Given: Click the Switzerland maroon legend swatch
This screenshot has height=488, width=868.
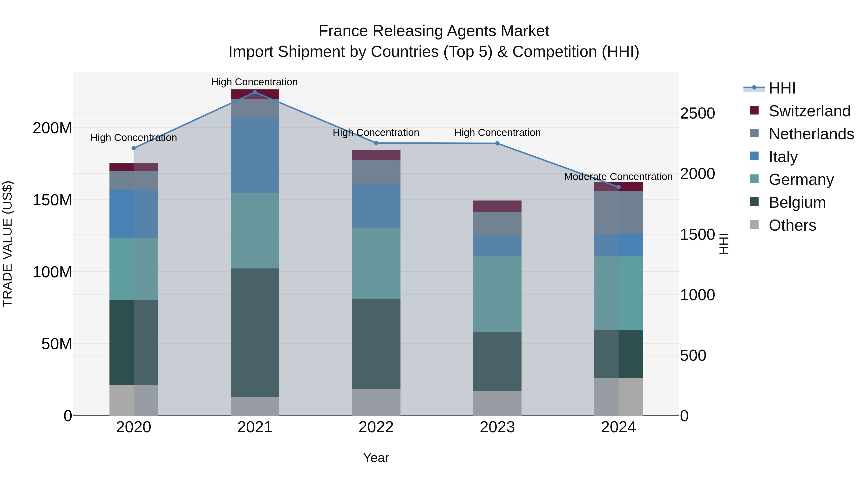Looking at the screenshot, I should 754,110.
